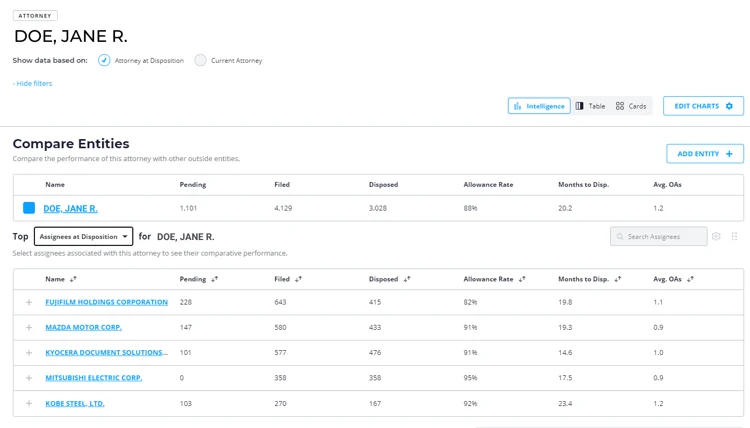Viewport: 750px width, 428px height.
Task: Click blue color swatch for DOE, JANE R.
Action: coord(29,208)
